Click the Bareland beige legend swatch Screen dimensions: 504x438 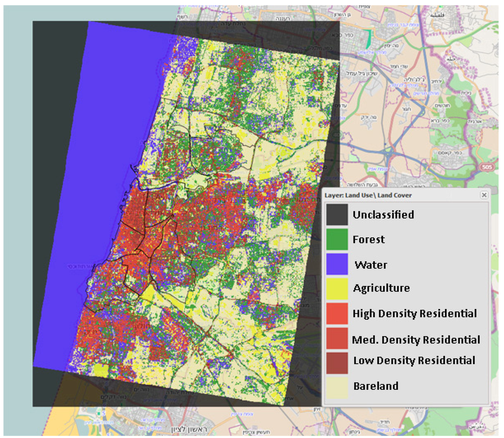click(x=337, y=388)
